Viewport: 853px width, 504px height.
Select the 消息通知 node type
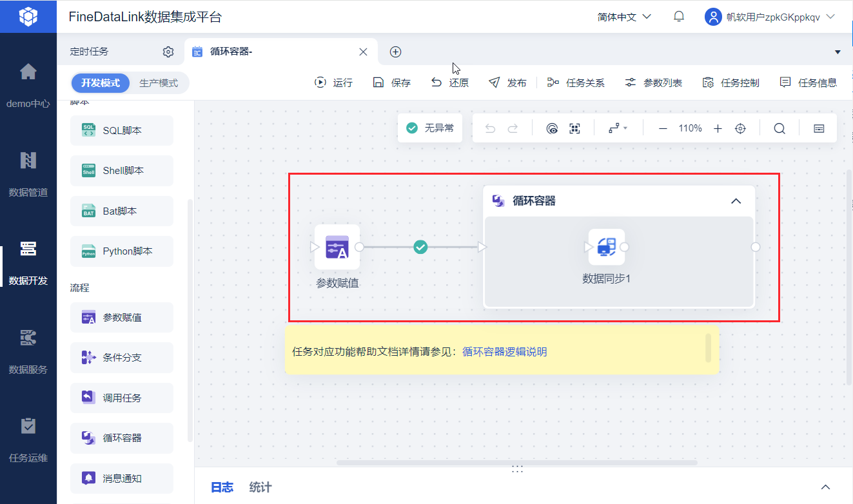tap(122, 478)
